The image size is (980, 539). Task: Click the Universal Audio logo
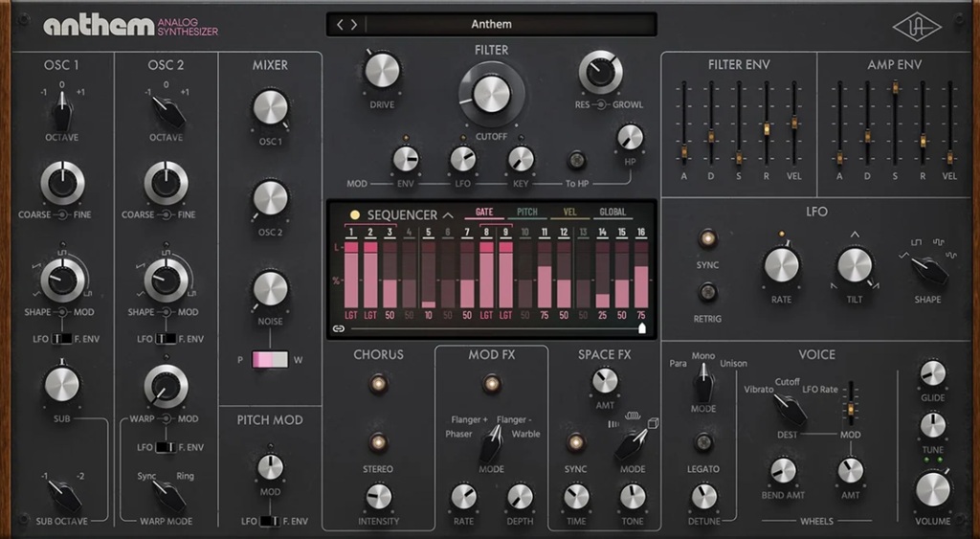pos(917,28)
